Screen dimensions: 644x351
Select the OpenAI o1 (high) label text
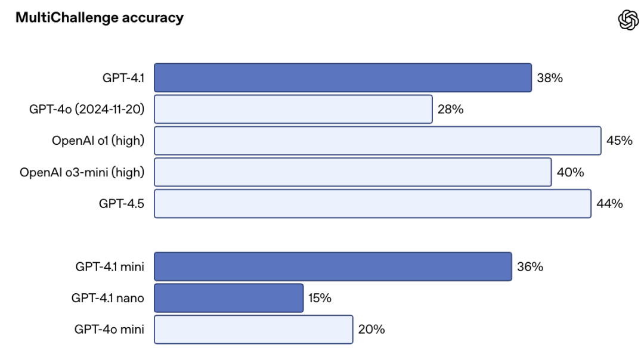pos(98,141)
